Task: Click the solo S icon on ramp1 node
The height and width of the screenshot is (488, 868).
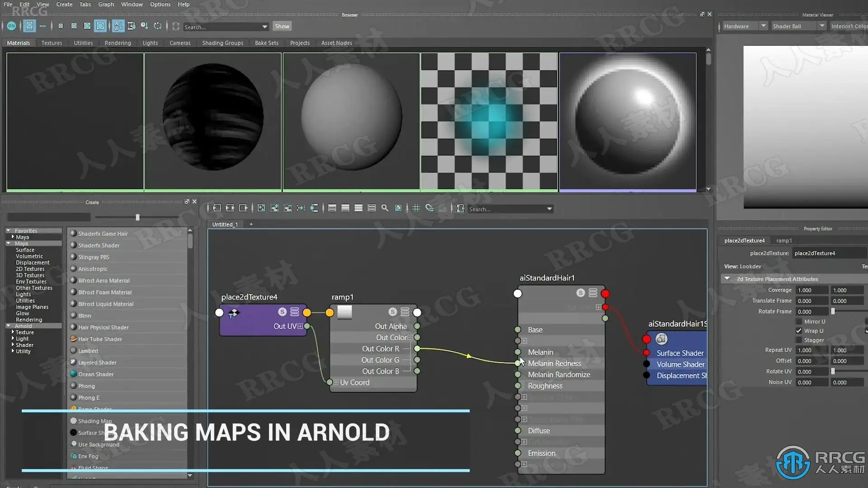Action: (392, 312)
